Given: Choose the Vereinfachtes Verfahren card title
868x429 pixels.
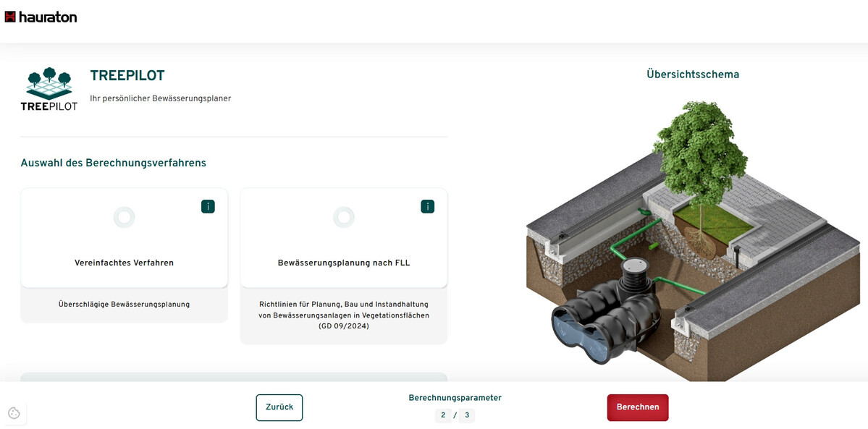Looking at the screenshot, I should (x=124, y=263).
